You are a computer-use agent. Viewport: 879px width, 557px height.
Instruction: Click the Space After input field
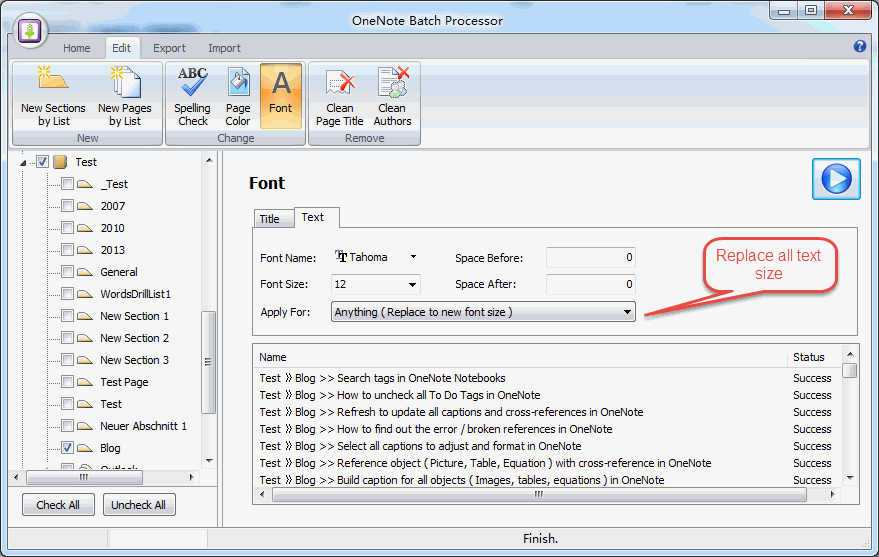pos(591,284)
